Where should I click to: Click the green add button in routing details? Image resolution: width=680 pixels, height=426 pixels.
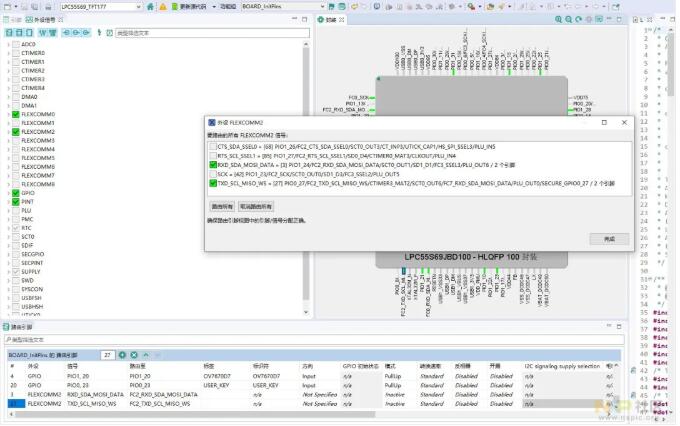pyautogui.click(x=123, y=355)
